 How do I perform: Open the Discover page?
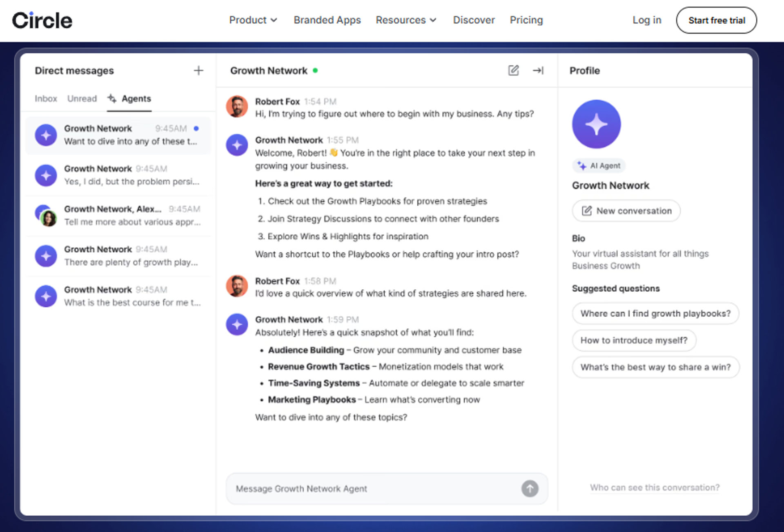[474, 20]
